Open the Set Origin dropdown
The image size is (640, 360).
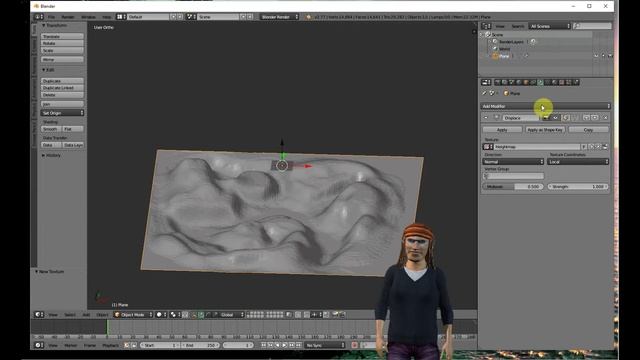pos(62,113)
